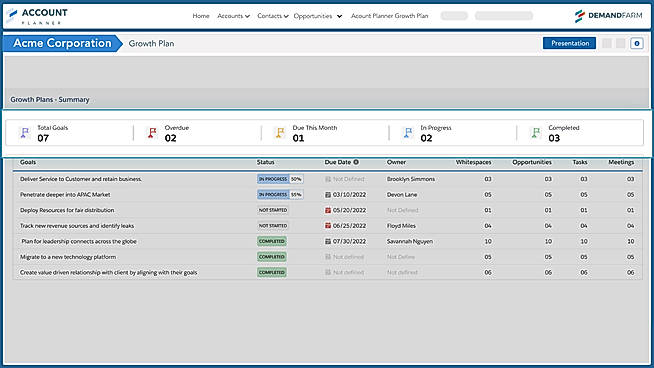This screenshot has height=368, width=654.
Task: Click the Growth Plan breadcrumb label
Action: click(x=151, y=43)
